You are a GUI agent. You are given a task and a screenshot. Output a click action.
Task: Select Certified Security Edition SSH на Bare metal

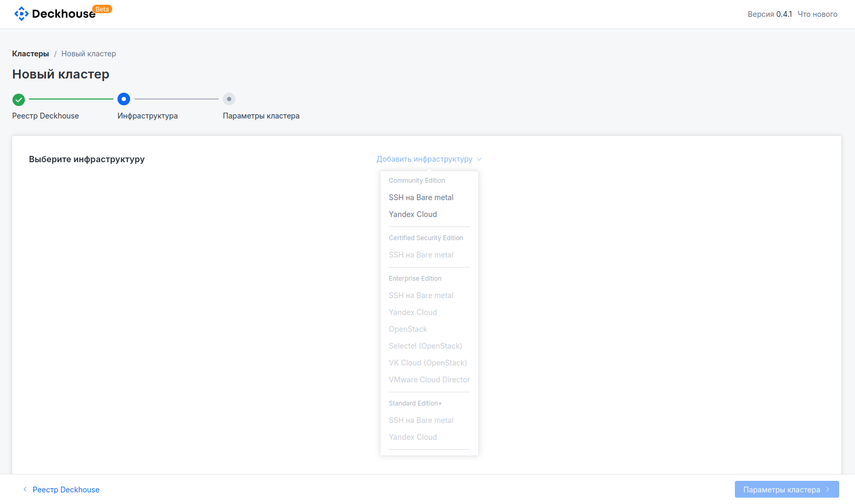tap(421, 255)
